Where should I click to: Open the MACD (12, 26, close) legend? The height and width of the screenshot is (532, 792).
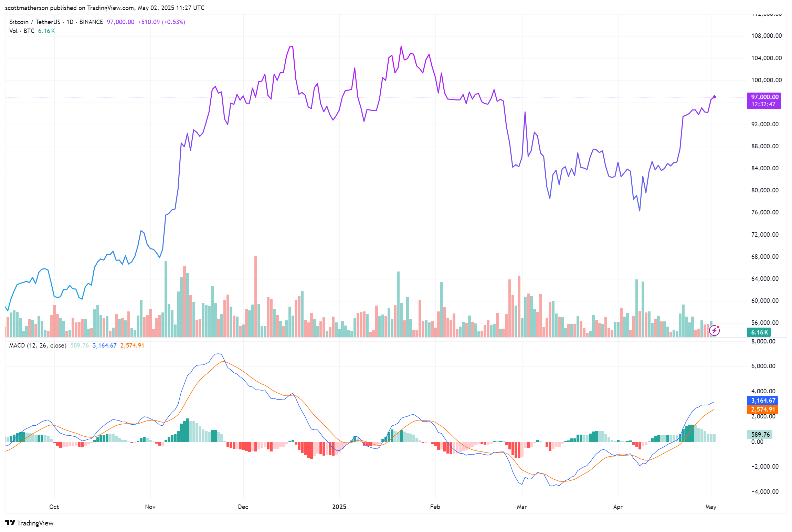click(x=38, y=345)
